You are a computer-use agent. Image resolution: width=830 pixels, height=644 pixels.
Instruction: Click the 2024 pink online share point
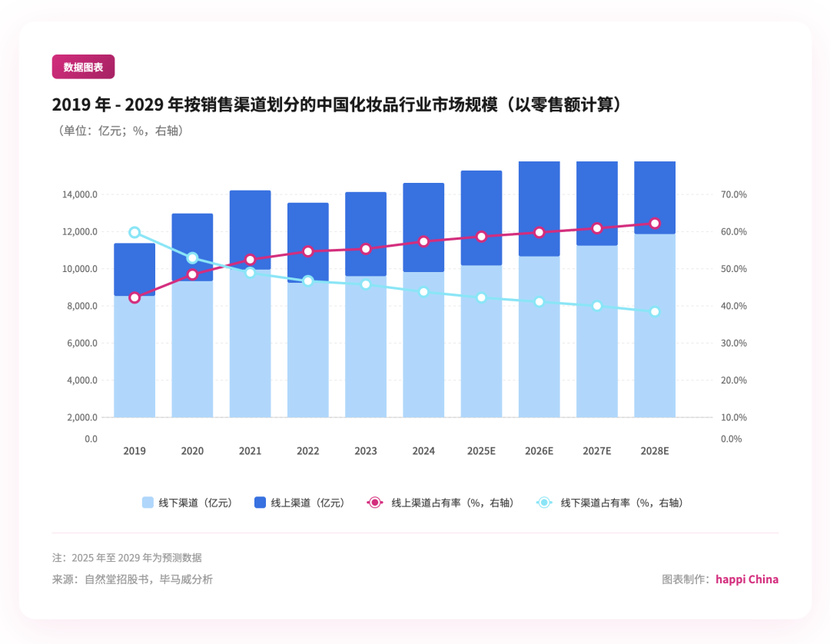pyautogui.click(x=423, y=241)
